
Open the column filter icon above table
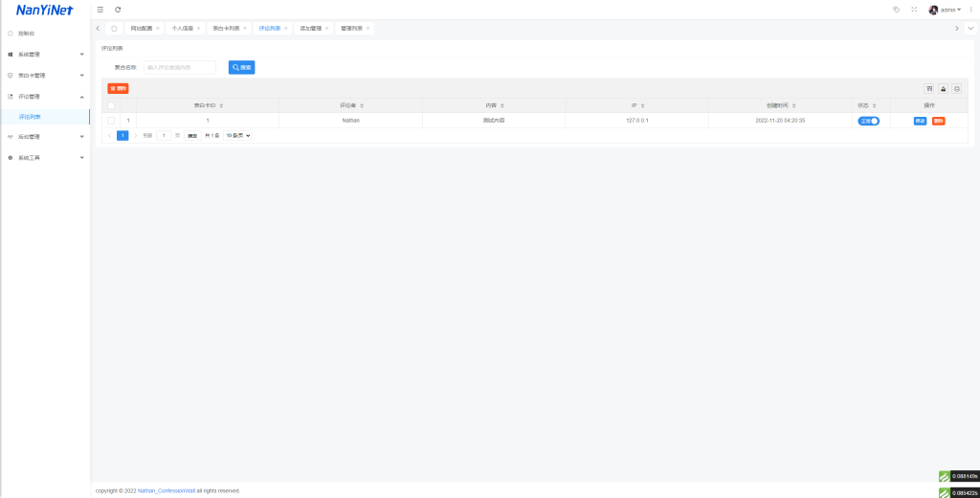[x=928, y=88]
